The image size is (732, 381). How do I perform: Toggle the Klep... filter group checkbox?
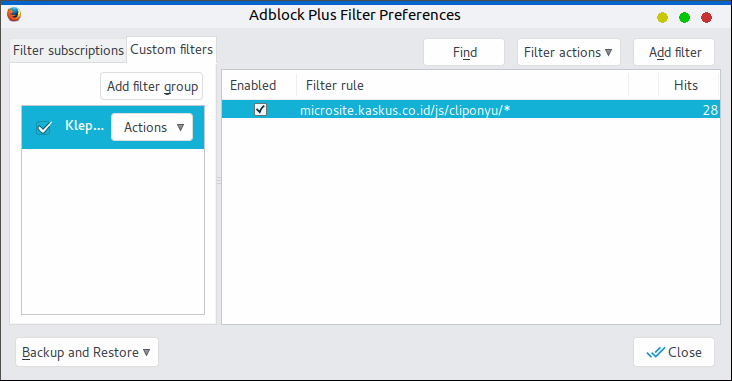(44, 127)
